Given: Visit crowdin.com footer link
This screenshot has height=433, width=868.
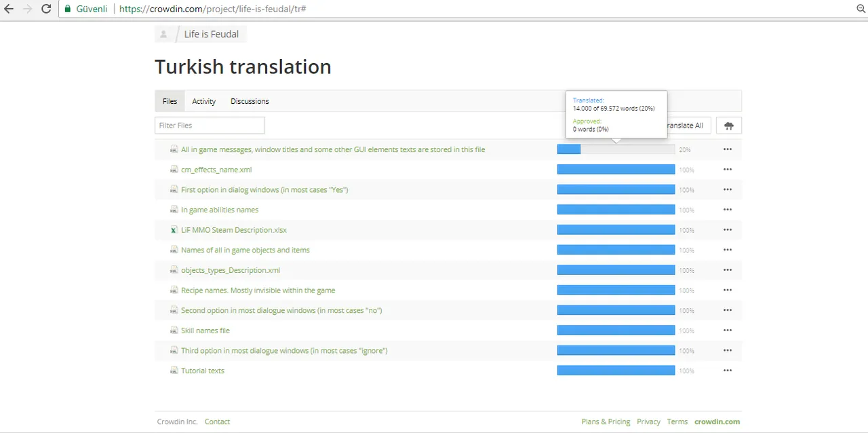Looking at the screenshot, I should (x=717, y=421).
